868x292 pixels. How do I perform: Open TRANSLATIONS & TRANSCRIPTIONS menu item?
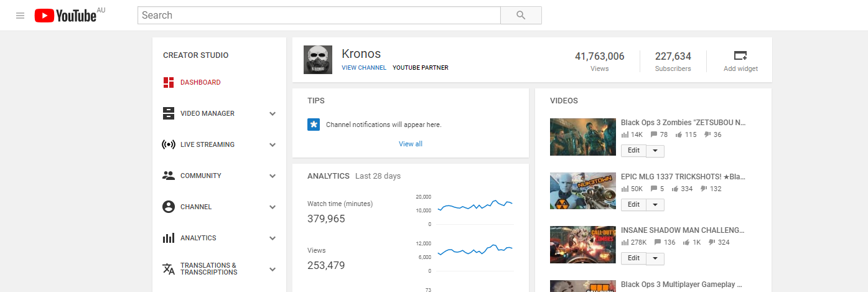[x=208, y=269]
